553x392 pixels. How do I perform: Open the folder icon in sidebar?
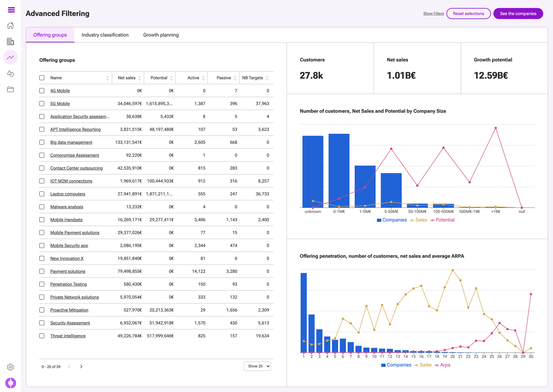[11, 89]
